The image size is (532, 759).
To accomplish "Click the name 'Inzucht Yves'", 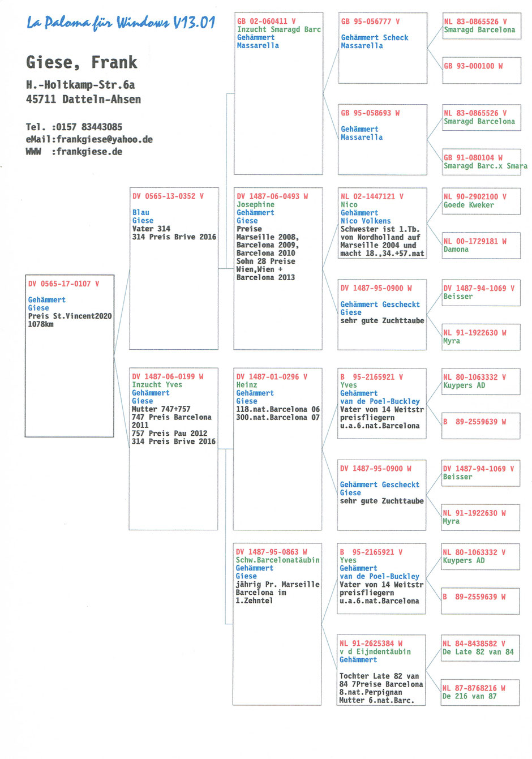I will click(x=157, y=385).
